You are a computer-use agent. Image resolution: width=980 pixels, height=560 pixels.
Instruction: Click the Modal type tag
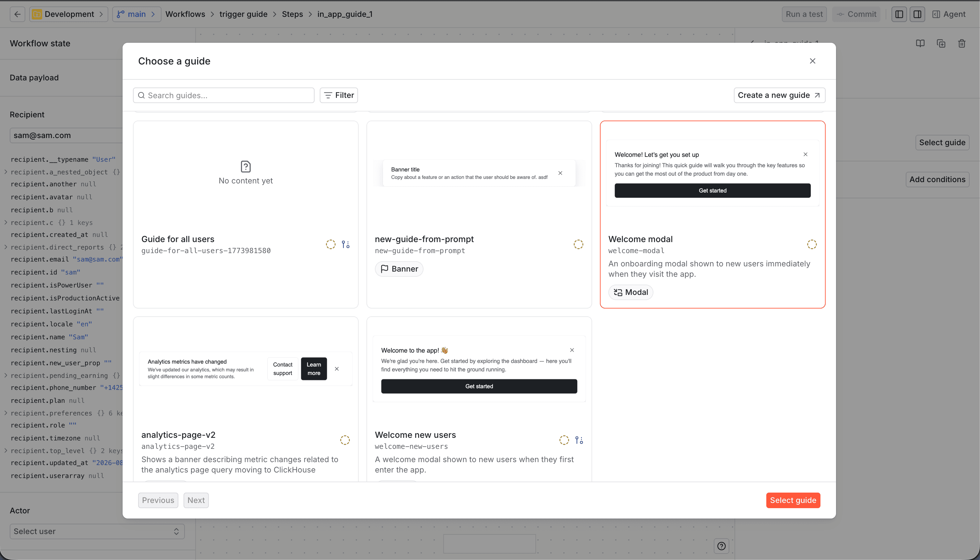631,292
